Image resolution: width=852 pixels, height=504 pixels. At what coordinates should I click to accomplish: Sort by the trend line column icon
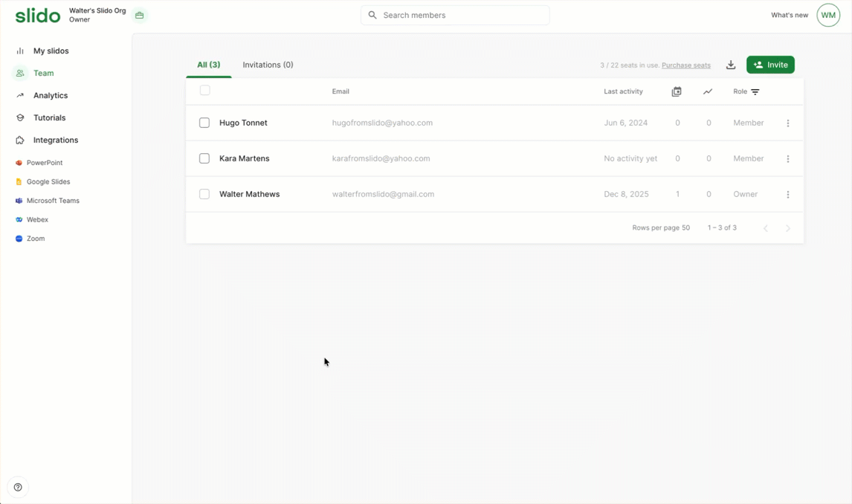[708, 91]
